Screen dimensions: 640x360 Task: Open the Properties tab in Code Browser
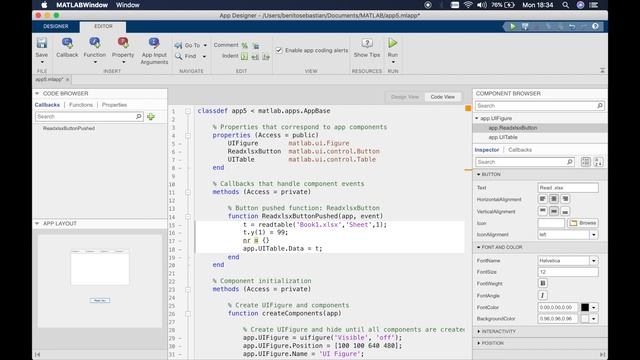coord(114,105)
